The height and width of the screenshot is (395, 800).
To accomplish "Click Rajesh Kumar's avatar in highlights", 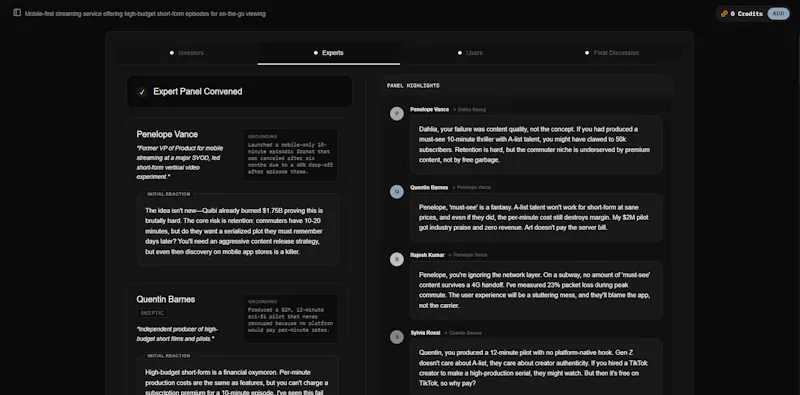I will (397, 259).
